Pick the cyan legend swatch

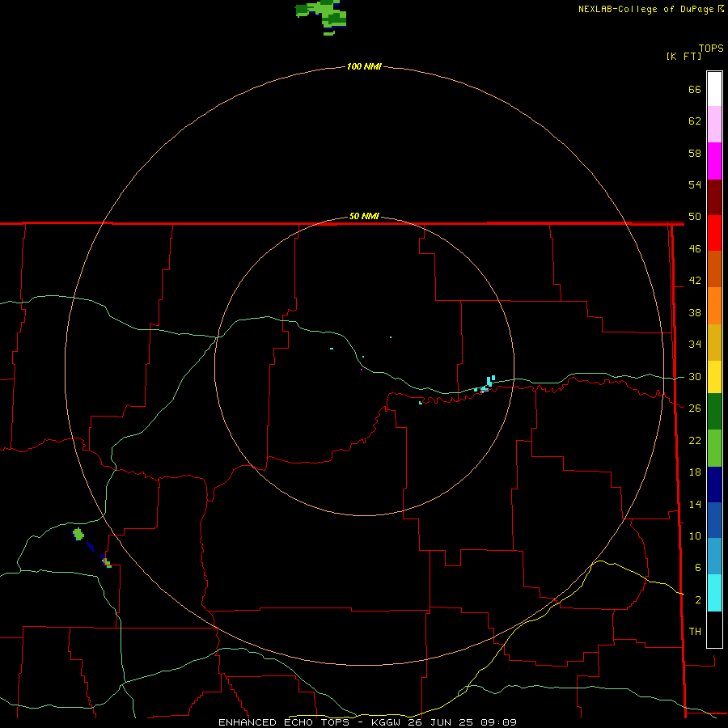click(714, 592)
